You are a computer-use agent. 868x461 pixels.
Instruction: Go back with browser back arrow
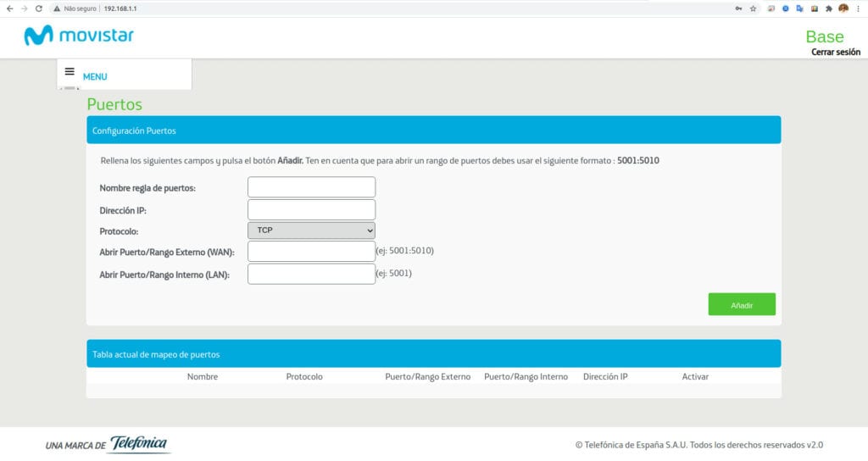coord(9,8)
